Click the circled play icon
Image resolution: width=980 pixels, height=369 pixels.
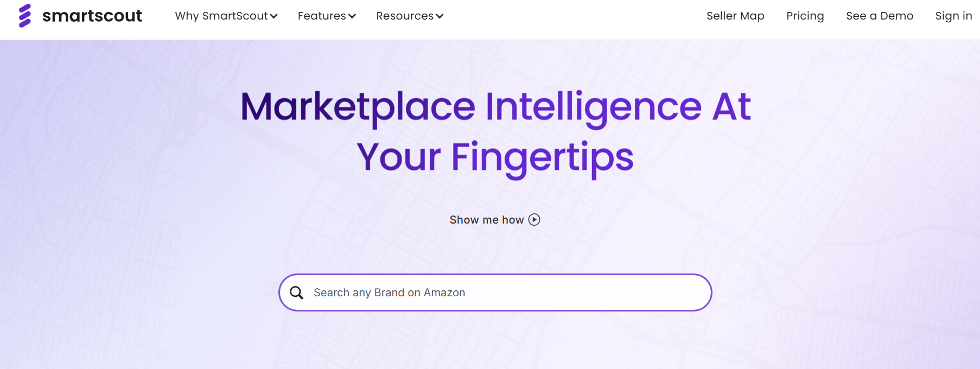[x=534, y=220]
